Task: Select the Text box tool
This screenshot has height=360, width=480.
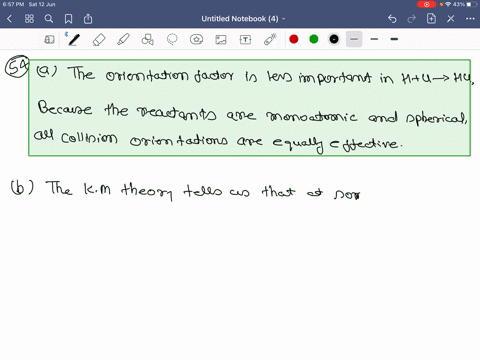Action: click(245, 40)
